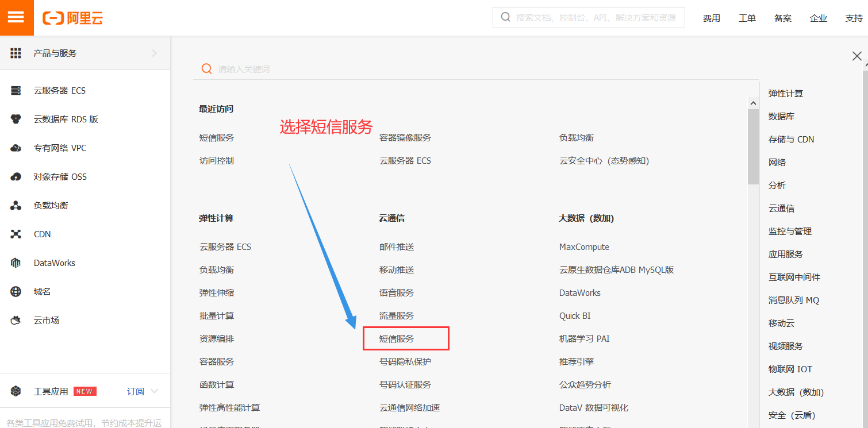Open 函数计算 link
This screenshot has height=428, width=868.
[x=217, y=384]
